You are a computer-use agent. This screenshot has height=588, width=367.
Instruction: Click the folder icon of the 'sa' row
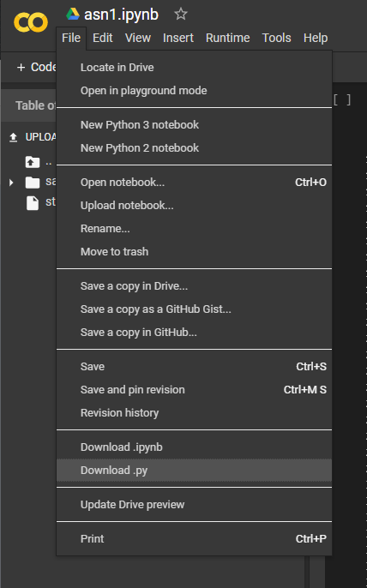click(x=33, y=183)
